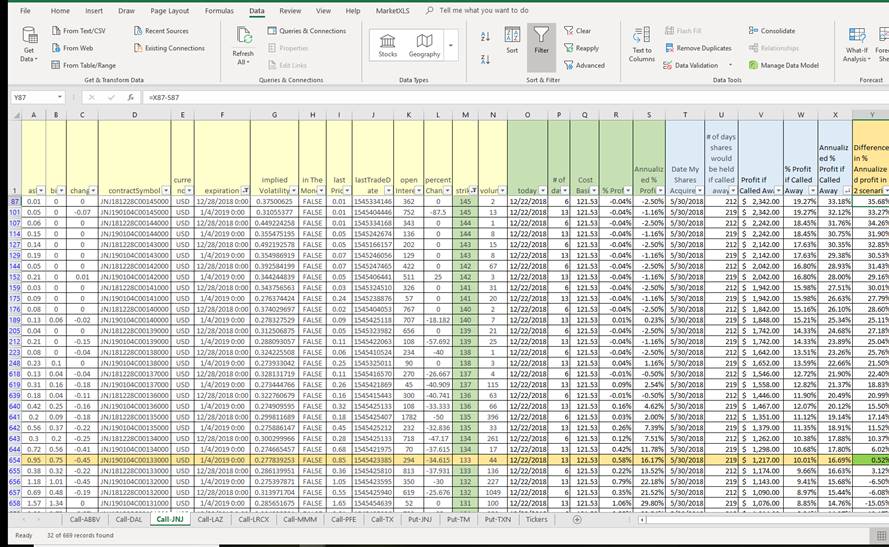Switch to the Review ribbon tab
Screen dimensions: 889x547
point(290,11)
